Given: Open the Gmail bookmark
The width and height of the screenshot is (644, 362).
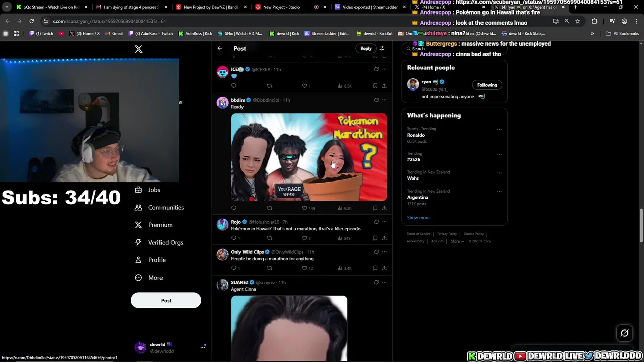Looking at the screenshot, I should 114,34.
